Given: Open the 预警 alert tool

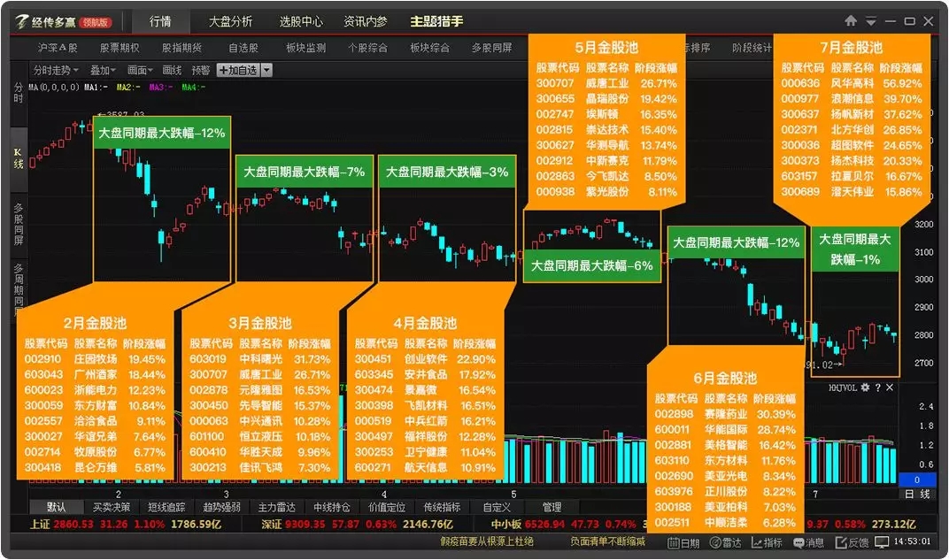Looking at the screenshot, I should (x=201, y=70).
